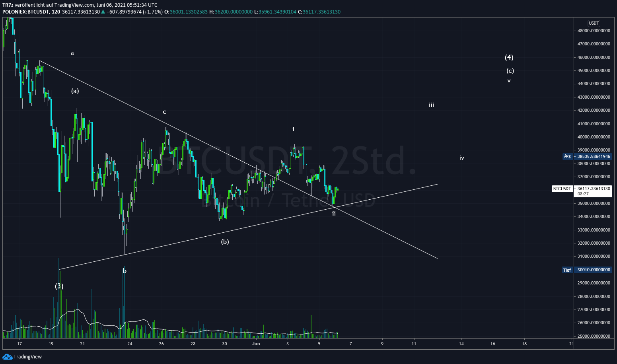Click the date 14 on the time axis
The width and height of the screenshot is (617, 364).
(x=461, y=344)
